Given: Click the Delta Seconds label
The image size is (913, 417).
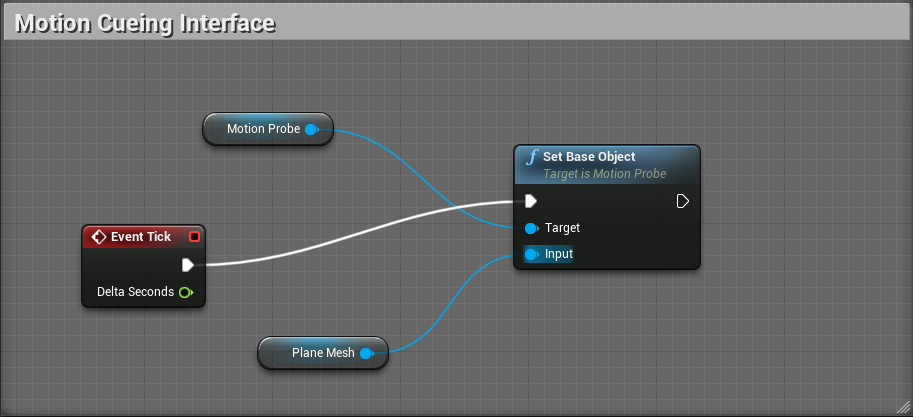Looking at the screenshot, I should [135, 292].
